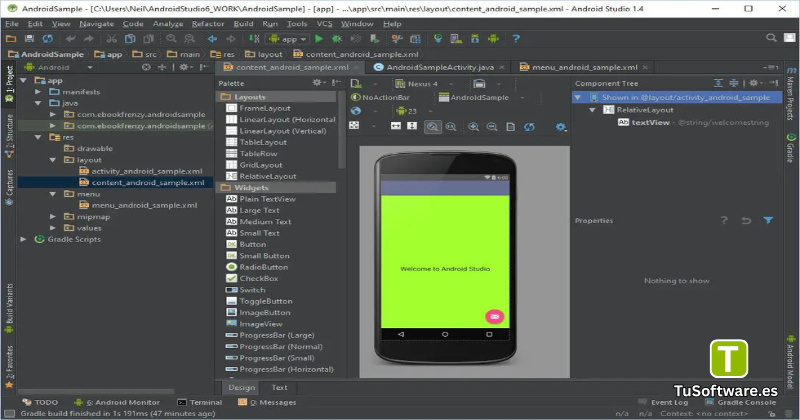The width and height of the screenshot is (800, 420).
Task: Switch to AndroidSampleActivity.java tab
Action: click(x=440, y=67)
